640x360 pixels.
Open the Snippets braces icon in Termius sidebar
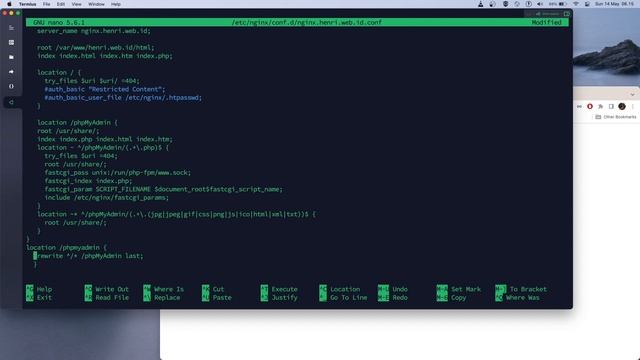[11, 87]
